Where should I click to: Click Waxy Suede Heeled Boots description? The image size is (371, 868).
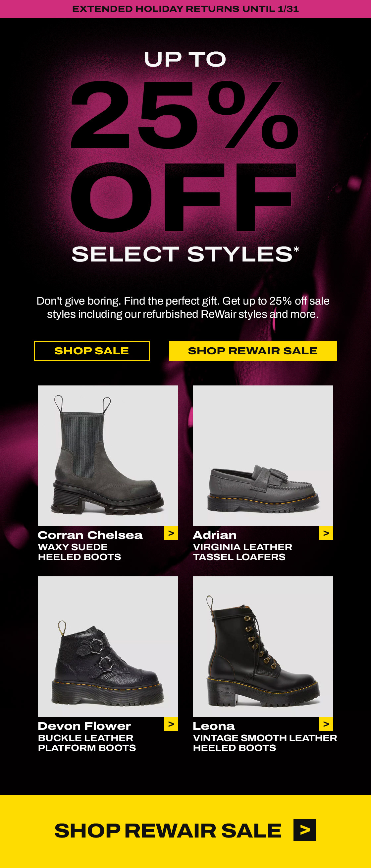click(x=79, y=552)
